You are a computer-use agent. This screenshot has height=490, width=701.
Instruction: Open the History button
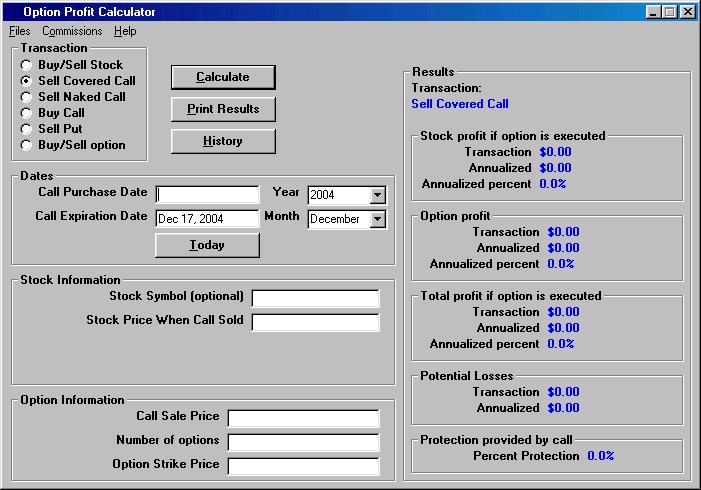coord(223,141)
